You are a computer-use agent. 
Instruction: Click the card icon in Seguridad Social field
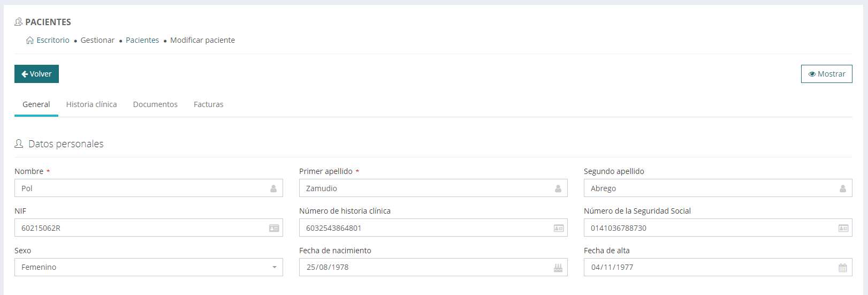[x=843, y=228]
